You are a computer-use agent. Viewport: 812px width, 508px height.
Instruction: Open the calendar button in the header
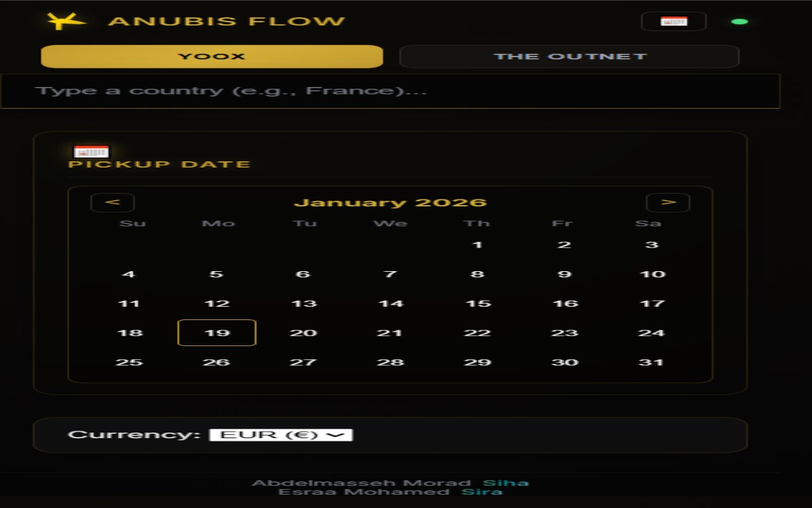tap(674, 21)
